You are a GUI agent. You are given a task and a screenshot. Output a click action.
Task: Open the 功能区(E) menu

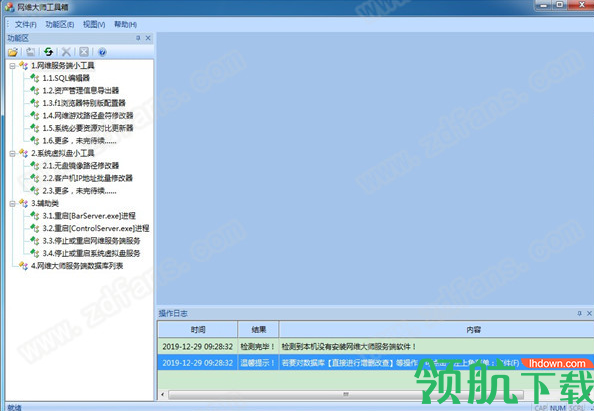click(60, 25)
